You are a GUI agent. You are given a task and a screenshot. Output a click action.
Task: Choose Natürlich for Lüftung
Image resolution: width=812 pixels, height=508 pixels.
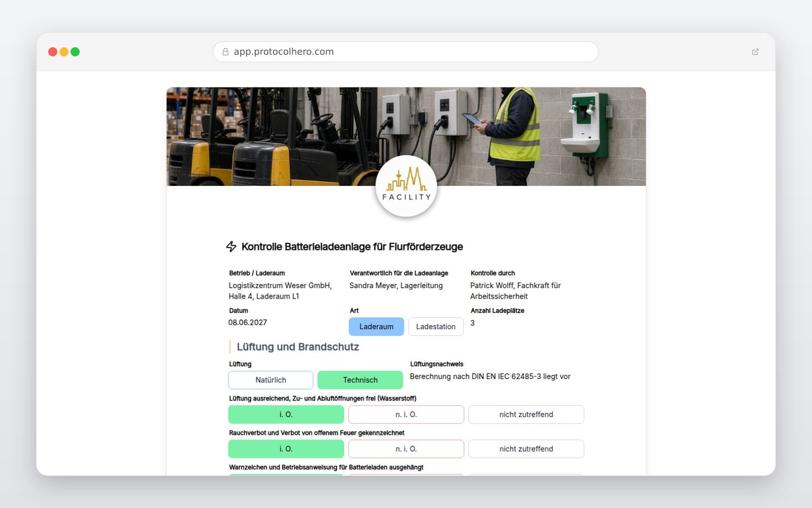[270, 380]
